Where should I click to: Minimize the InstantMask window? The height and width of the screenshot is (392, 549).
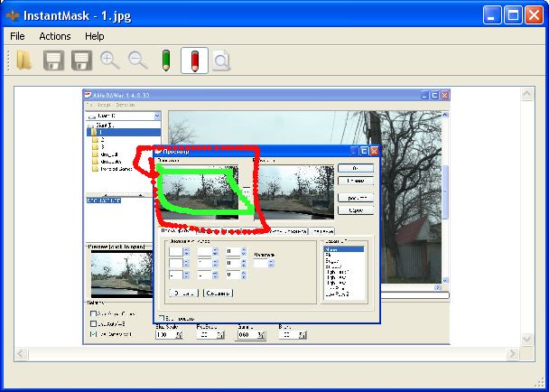coord(492,14)
